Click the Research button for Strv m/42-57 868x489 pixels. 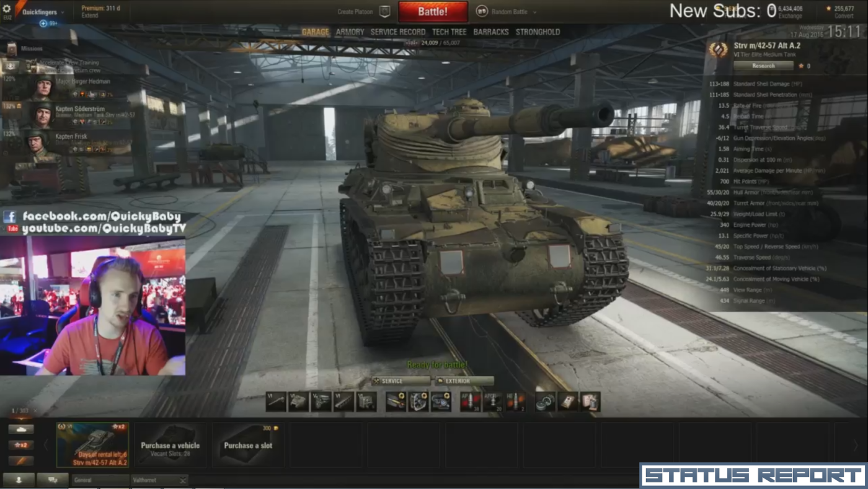763,66
